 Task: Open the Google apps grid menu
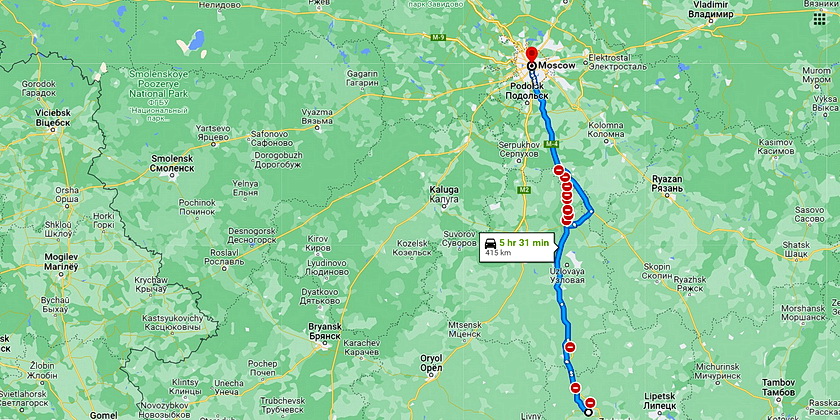point(819,19)
